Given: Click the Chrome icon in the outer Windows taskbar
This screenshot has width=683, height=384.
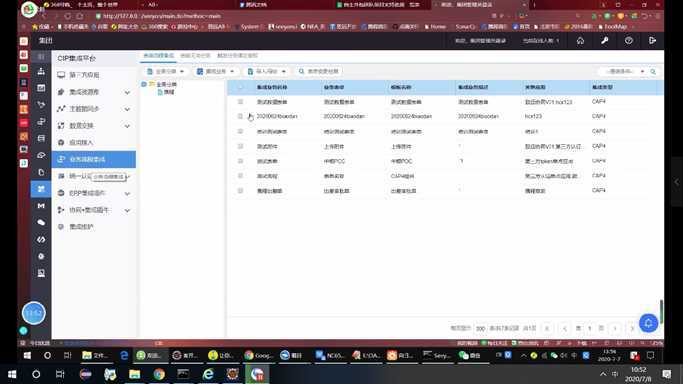Looking at the screenshot, I should [x=159, y=374].
